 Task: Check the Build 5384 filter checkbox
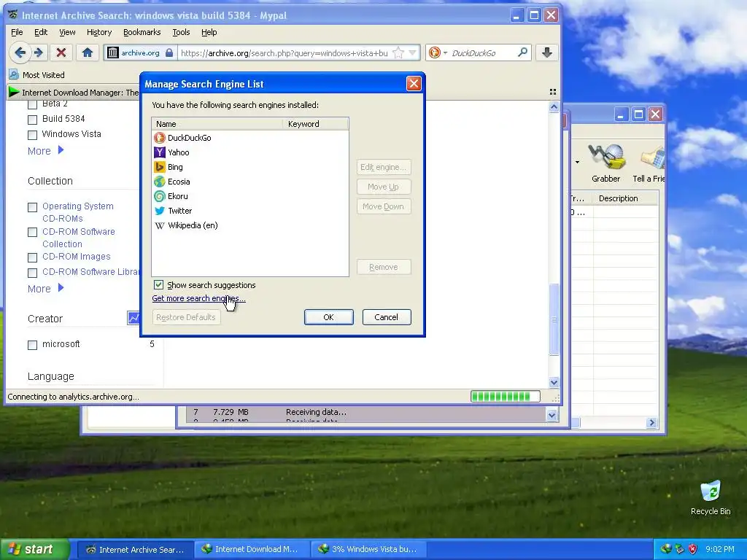click(32, 120)
